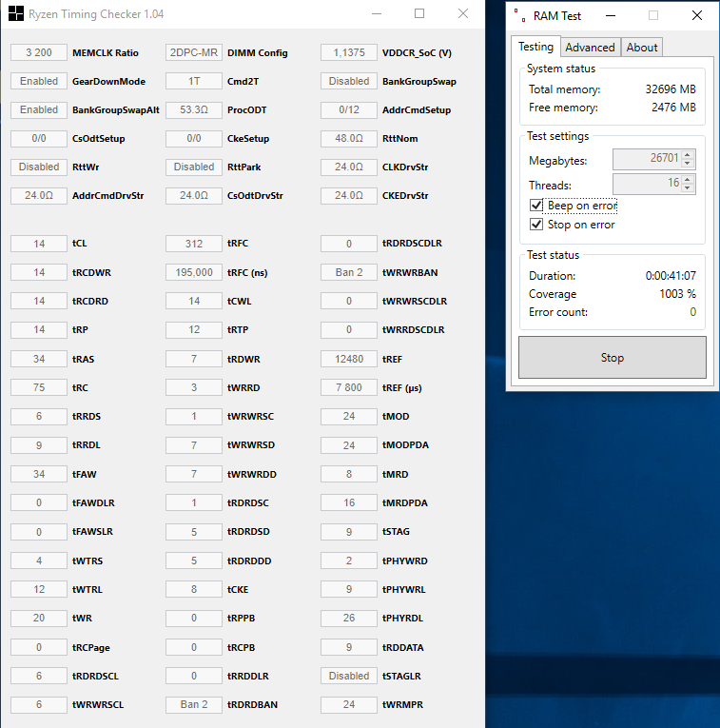720x728 pixels.
Task: Click the Free memory value 2476 MB
Action: 673,108
